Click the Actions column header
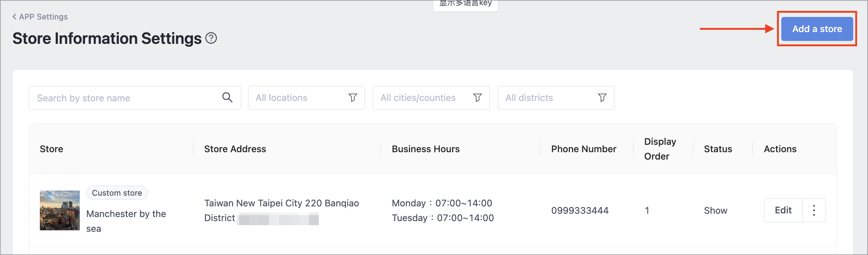Viewport: 868px width, 255px height. point(780,149)
